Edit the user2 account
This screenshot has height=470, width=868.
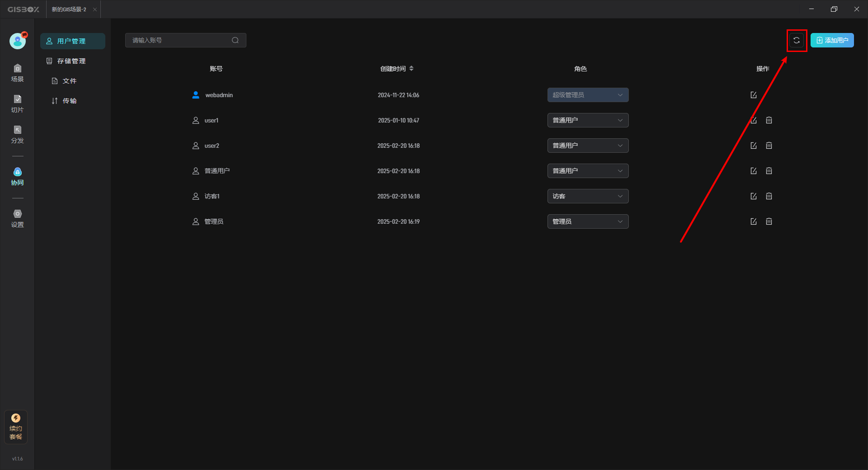[754, 146]
